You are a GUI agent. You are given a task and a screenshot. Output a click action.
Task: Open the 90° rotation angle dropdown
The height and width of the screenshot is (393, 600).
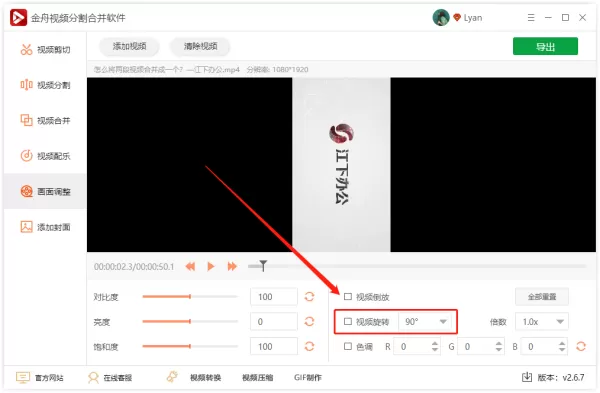tap(424, 321)
